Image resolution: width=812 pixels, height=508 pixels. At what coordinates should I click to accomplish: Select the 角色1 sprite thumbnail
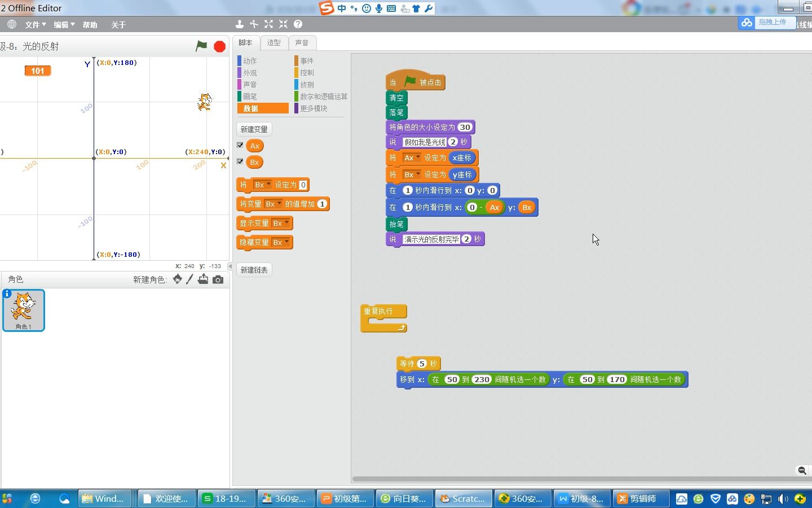pos(24,310)
